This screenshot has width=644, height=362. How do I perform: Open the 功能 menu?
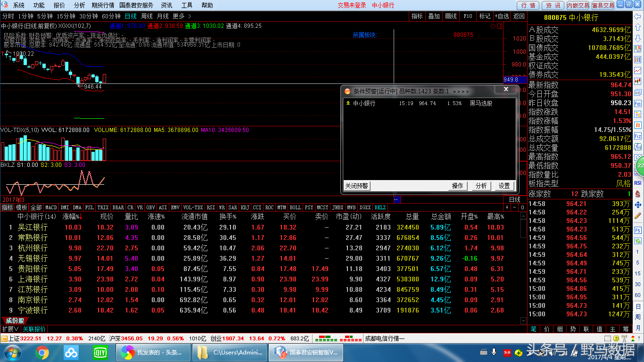(x=39, y=5)
